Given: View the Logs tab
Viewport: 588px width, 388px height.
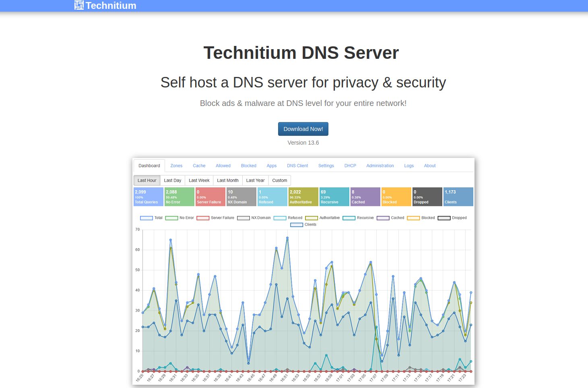Looking at the screenshot, I should (x=409, y=166).
